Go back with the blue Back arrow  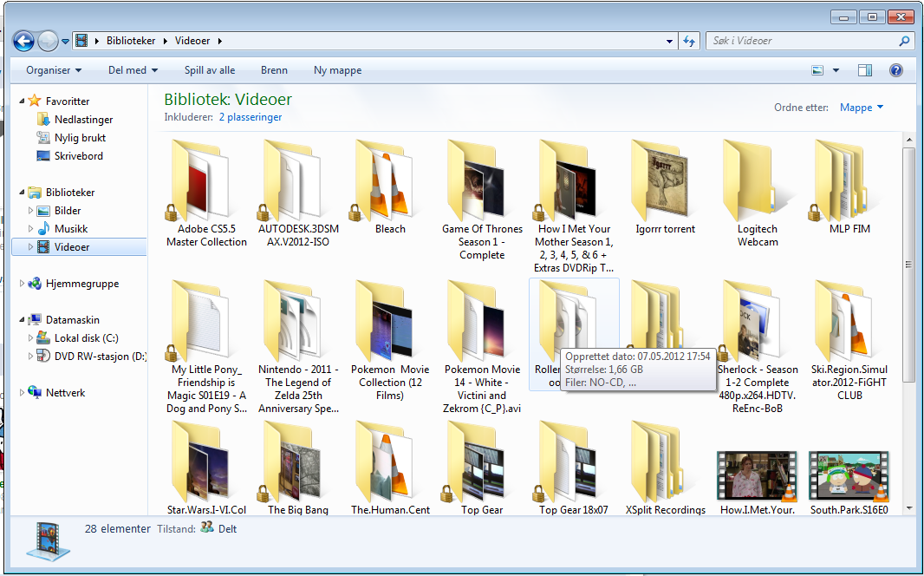[23, 42]
